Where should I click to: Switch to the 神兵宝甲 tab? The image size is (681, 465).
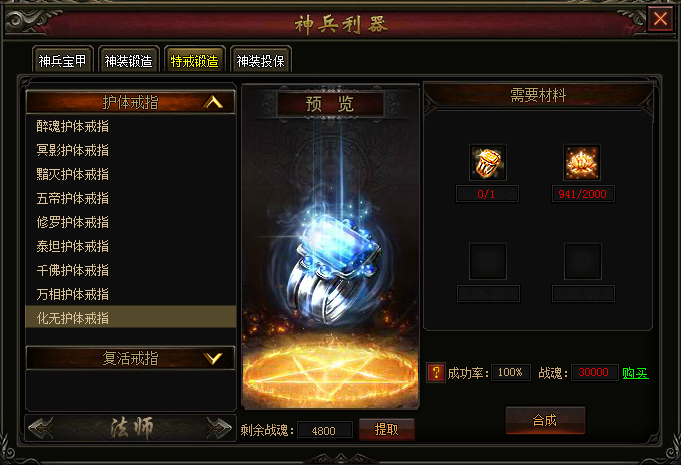63,60
